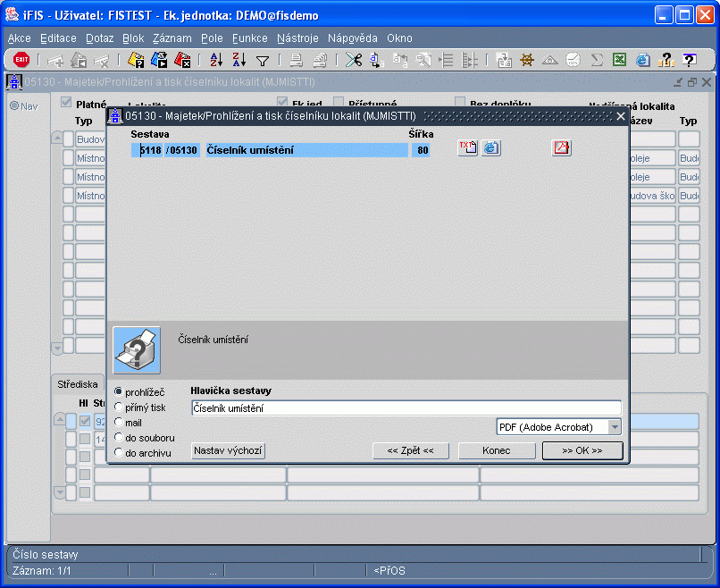Open the Editace menu
720x588 pixels.
pyautogui.click(x=58, y=38)
